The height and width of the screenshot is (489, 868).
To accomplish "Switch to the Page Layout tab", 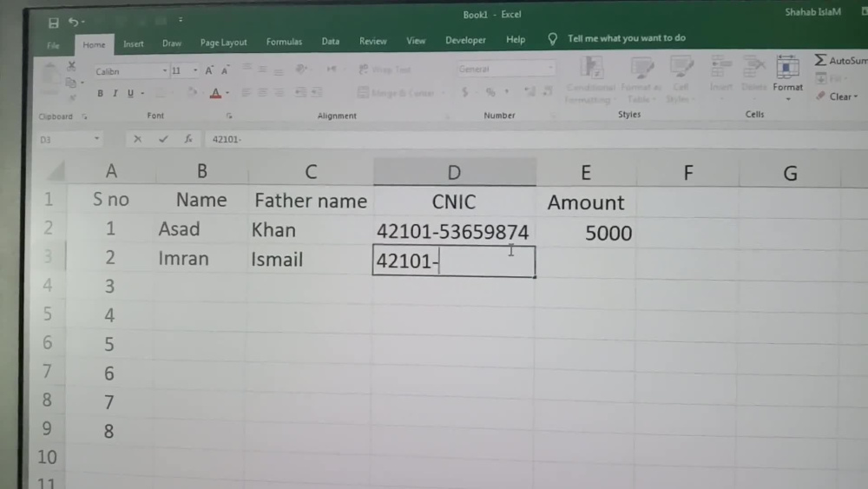I will point(224,43).
